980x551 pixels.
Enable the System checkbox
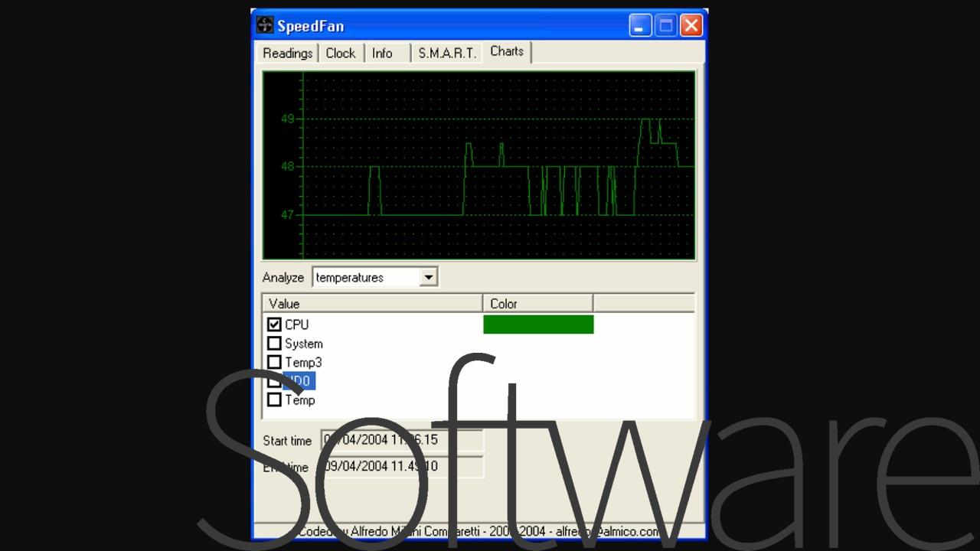point(274,344)
